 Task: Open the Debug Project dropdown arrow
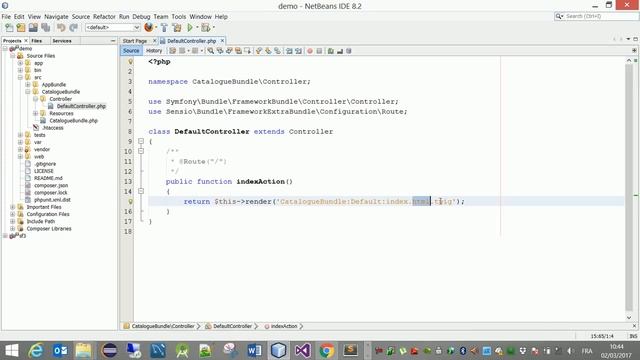tap(213, 27)
